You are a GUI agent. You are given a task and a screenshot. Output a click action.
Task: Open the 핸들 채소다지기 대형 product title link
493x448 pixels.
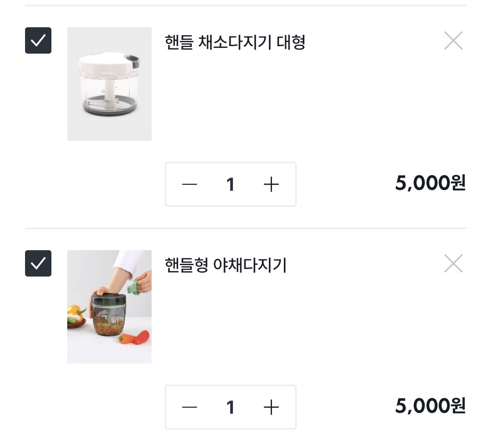point(235,43)
